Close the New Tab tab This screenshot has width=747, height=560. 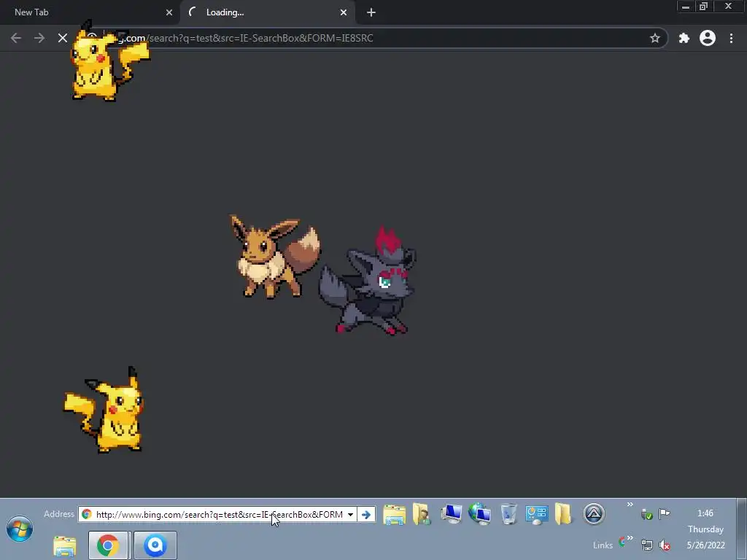coord(169,12)
